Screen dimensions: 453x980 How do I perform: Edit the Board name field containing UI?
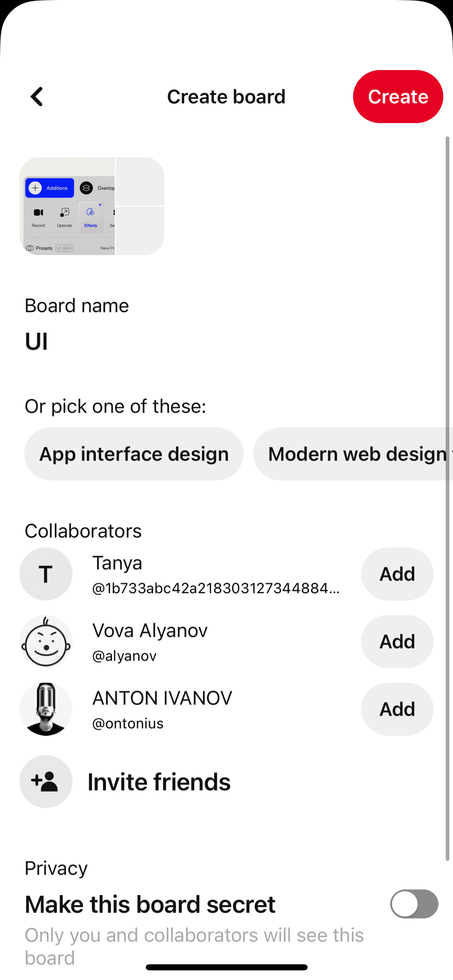click(226, 342)
